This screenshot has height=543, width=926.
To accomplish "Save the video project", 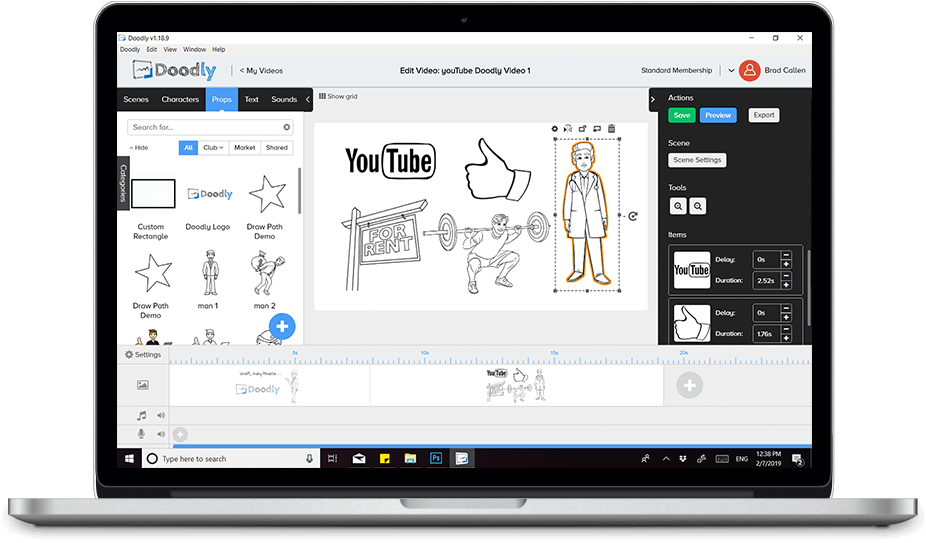I will tap(682, 115).
